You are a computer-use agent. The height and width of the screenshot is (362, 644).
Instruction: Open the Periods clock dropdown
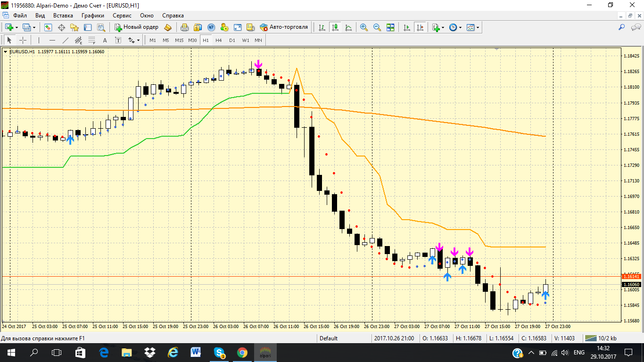coord(455,27)
